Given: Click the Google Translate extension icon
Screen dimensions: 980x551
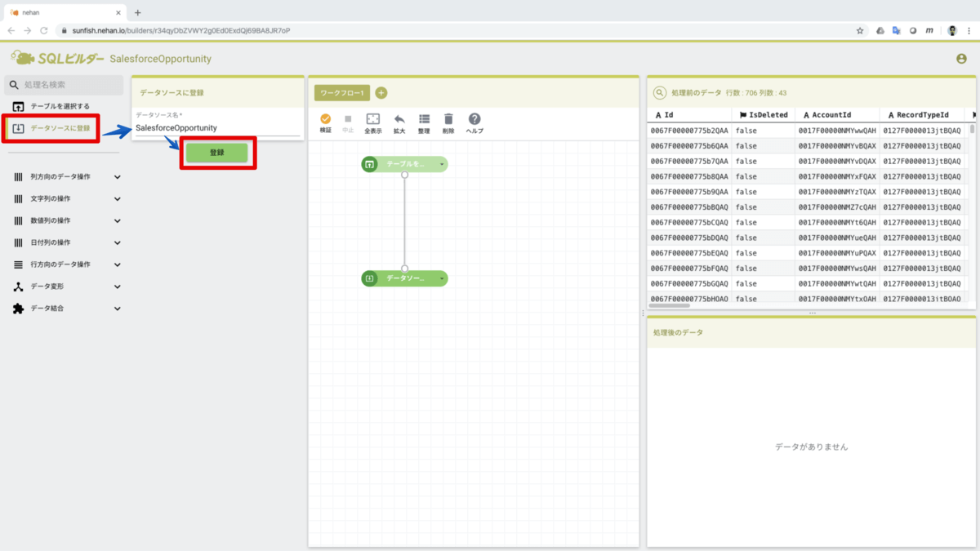Looking at the screenshot, I should coord(896,30).
